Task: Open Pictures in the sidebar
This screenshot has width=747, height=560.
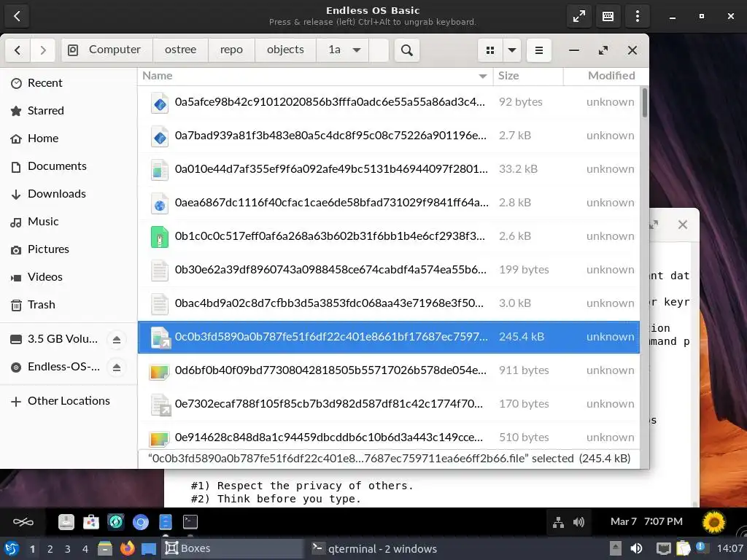Action: pyautogui.click(x=69, y=249)
